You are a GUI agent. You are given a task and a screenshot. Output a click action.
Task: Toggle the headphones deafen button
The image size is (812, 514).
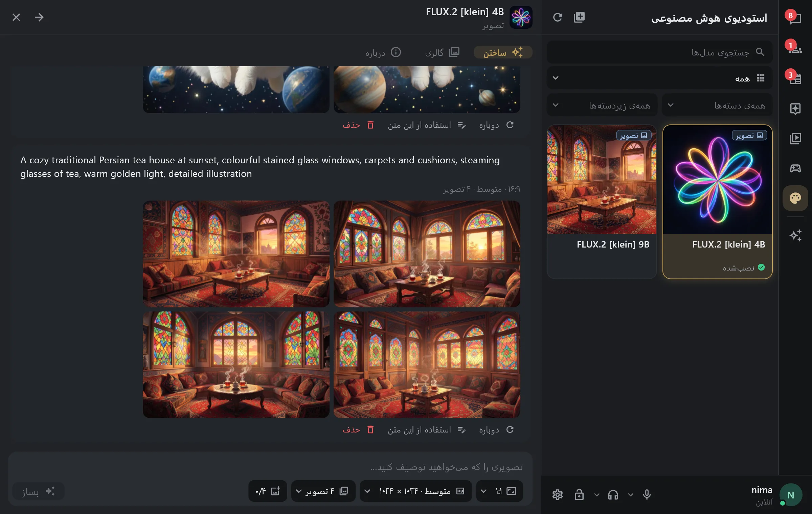(x=613, y=495)
